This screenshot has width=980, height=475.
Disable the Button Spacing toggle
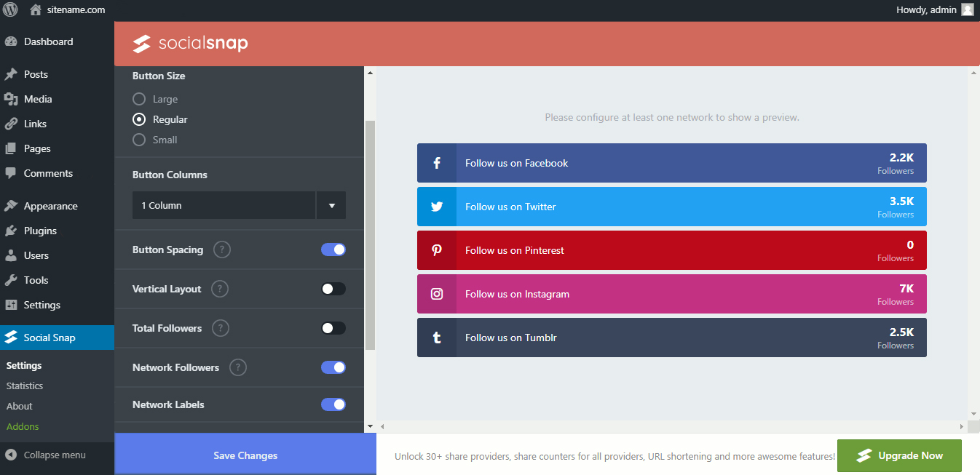[333, 250]
